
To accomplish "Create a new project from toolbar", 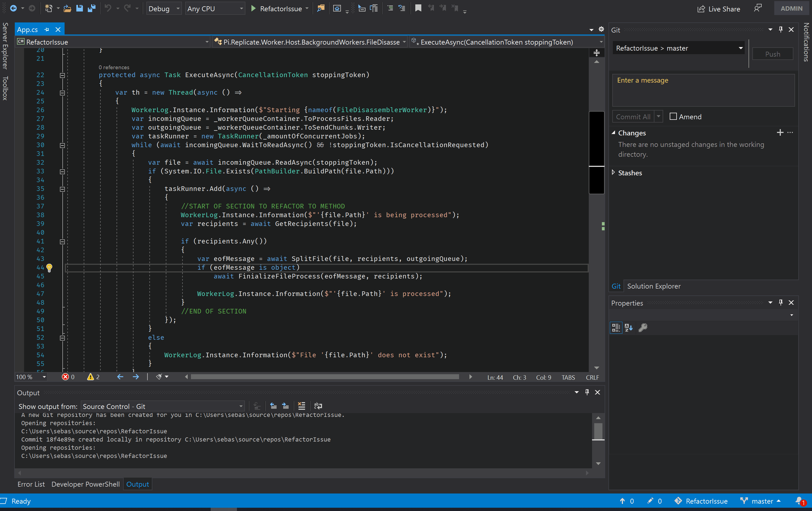I will coord(49,8).
